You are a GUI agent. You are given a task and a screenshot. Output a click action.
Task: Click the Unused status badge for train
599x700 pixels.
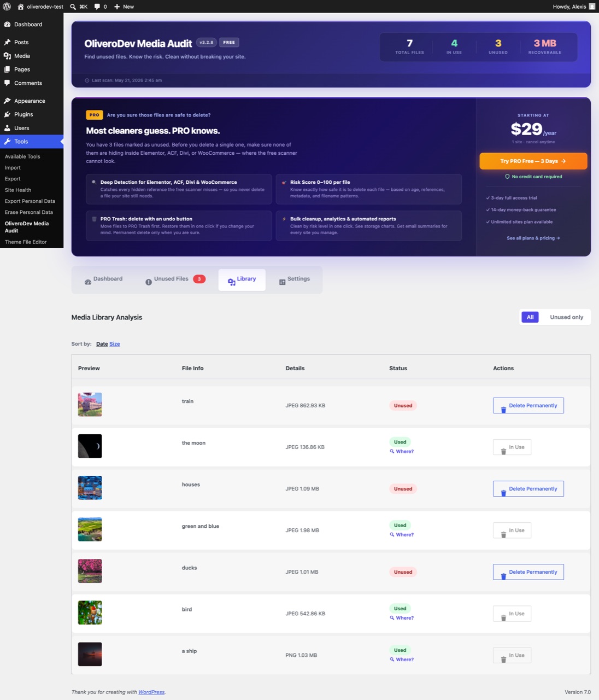coord(403,406)
